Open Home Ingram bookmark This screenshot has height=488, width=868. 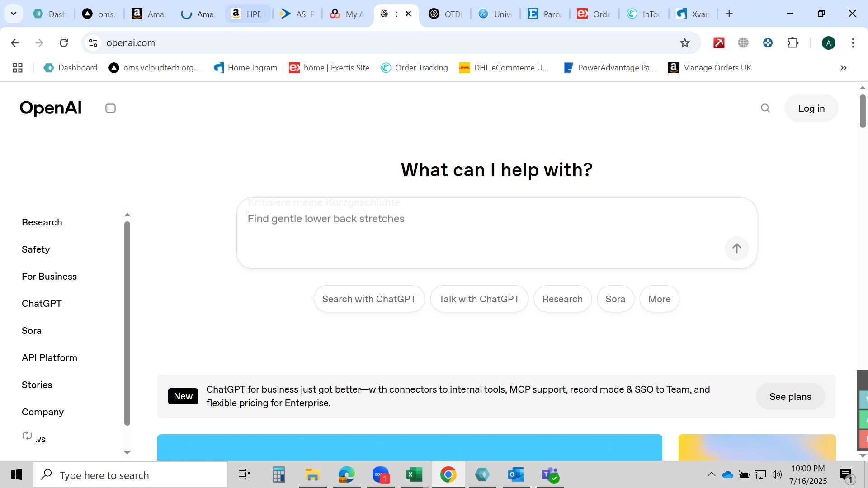[x=245, y=68]
